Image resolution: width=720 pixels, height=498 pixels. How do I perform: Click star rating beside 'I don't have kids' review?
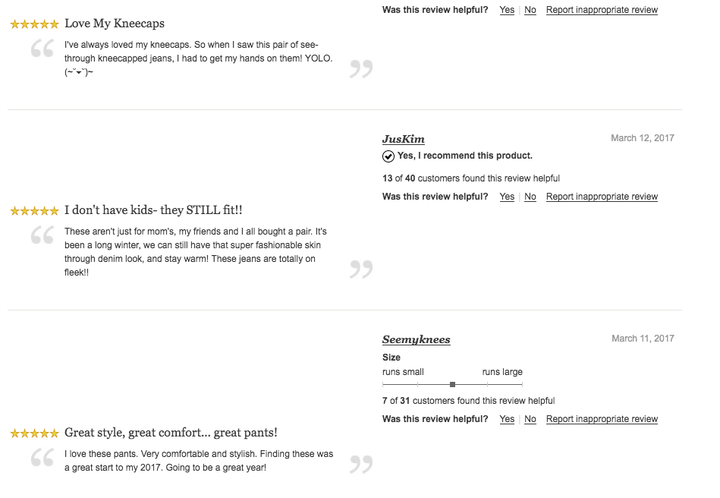[x=34, y=211]
